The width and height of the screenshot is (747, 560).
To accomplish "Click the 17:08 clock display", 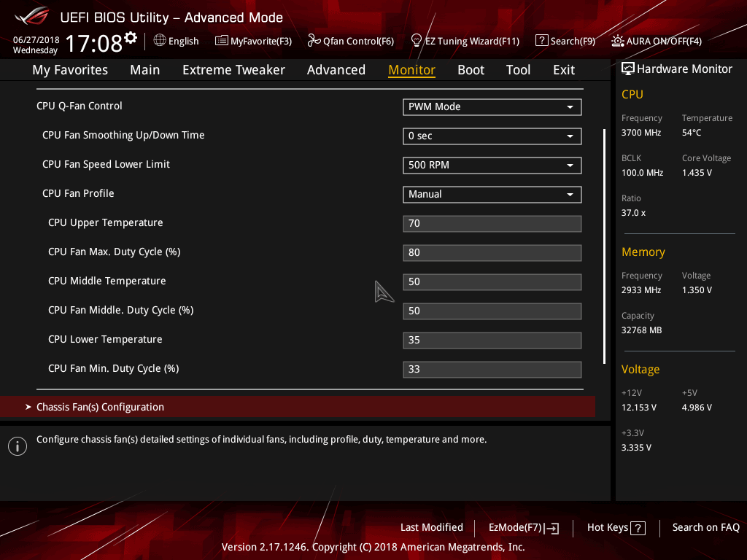I will 94,43.
